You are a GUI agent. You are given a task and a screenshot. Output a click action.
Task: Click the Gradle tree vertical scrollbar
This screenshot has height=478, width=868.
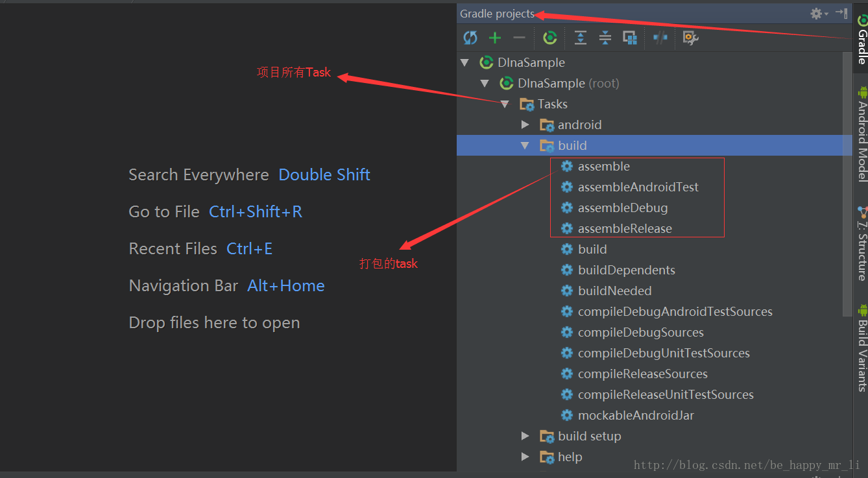point(847,184)
